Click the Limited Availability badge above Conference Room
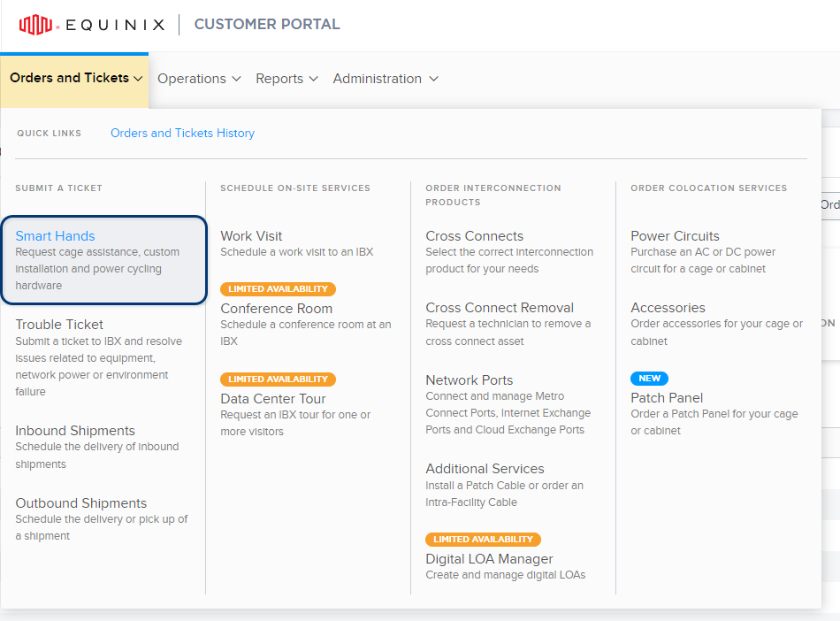 [278, 288]
